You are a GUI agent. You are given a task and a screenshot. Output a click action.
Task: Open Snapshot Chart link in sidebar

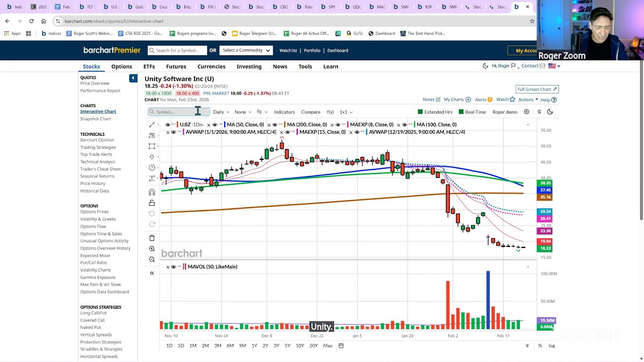(96, 119)
